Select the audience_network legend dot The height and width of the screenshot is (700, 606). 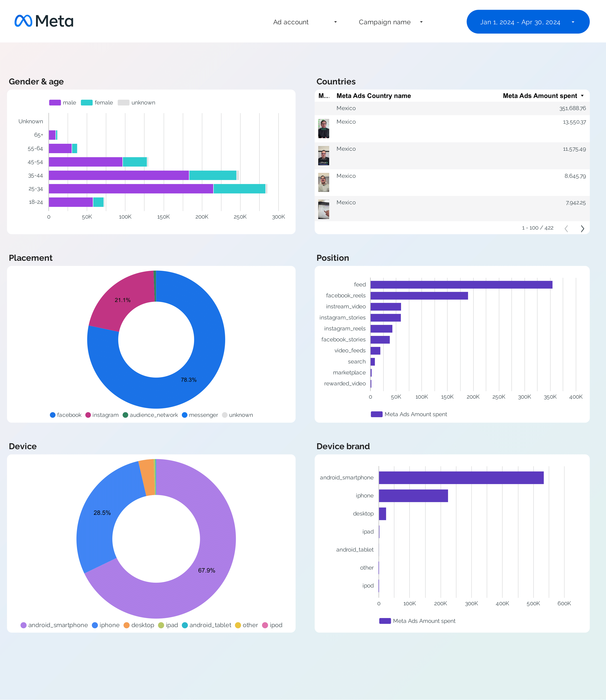125,415
